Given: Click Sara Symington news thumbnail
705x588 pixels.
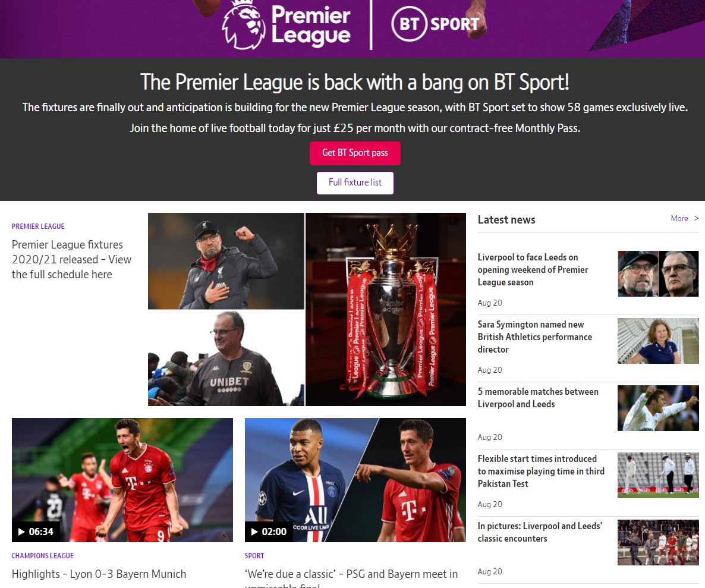Looking at the screenshot, I should [658, 341].
